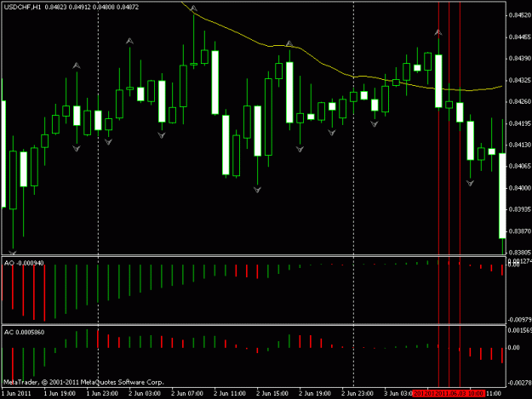Click the -0.00278 AC scale value
The image size is (532, 399).
pyautogui.click(x=519, y=383)
